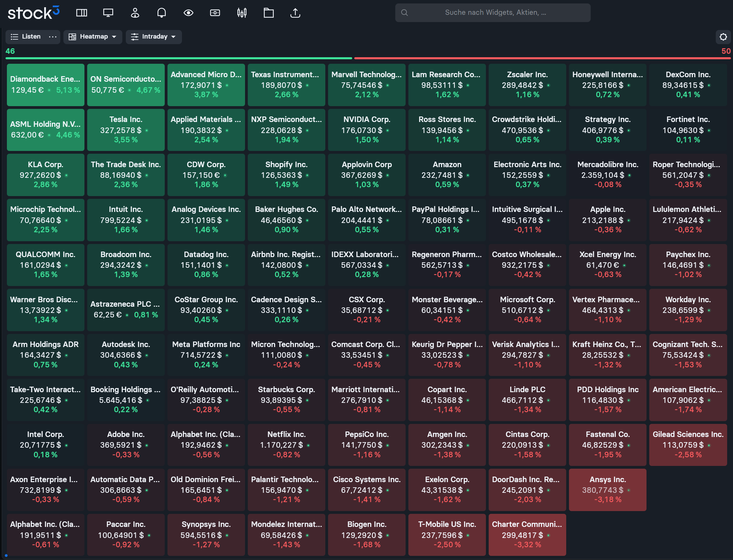Select the Shopify Inc. tile
The height and width of the screenshot is (560, 733).
286,175
